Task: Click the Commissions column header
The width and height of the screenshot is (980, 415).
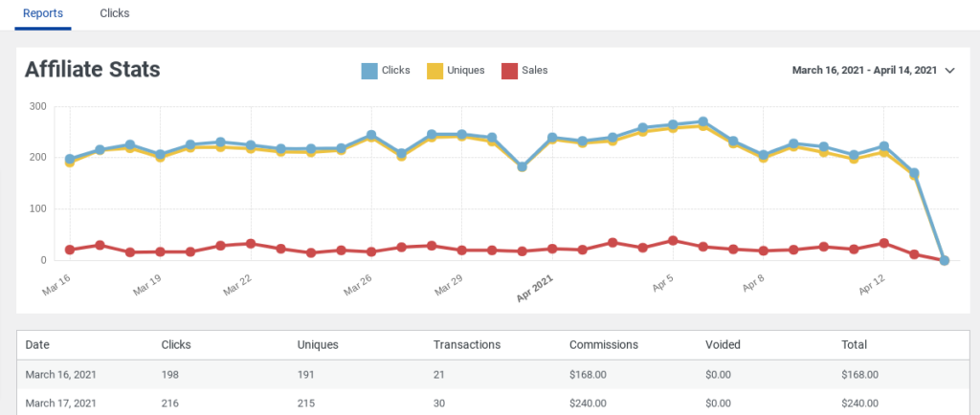Action: click(603, 345)
